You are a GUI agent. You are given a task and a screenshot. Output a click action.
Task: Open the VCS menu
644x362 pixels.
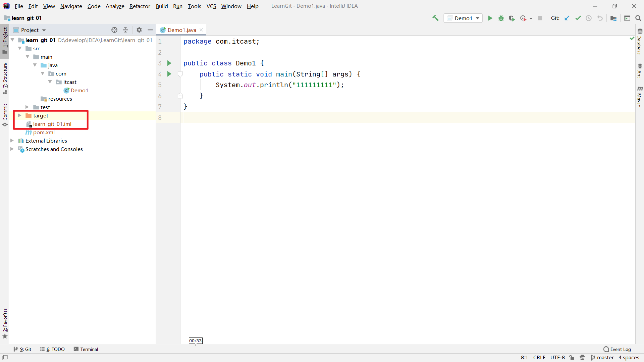pos(211,6)
